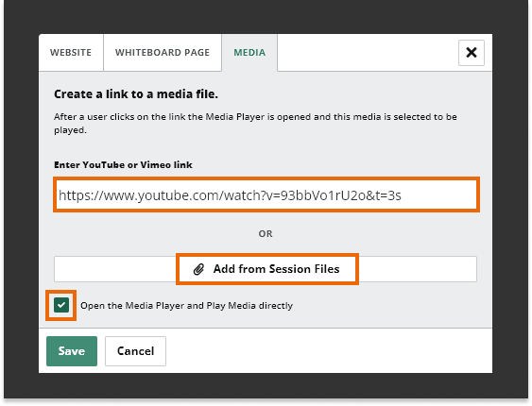Switch to the Website tab

tap(71, 53)
